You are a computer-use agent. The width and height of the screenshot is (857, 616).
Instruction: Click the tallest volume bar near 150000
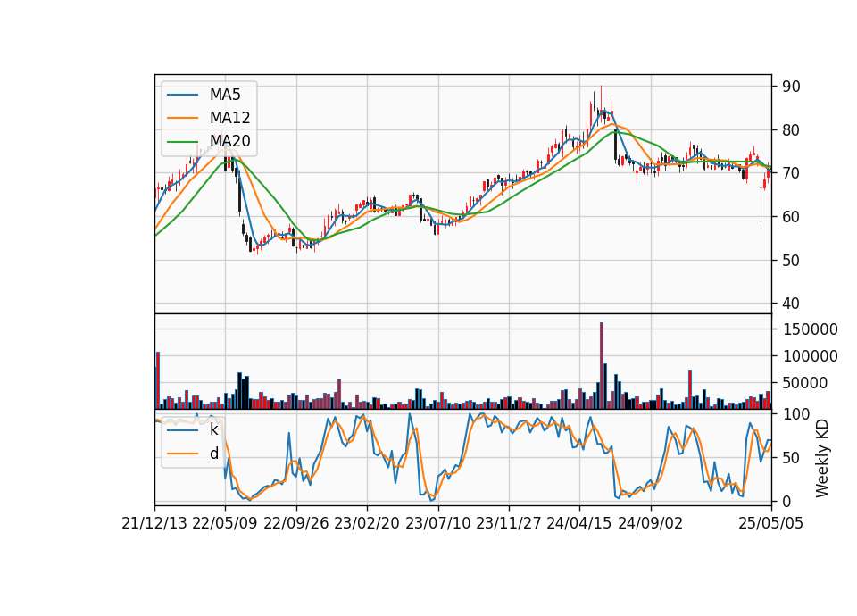click(602, 366)
